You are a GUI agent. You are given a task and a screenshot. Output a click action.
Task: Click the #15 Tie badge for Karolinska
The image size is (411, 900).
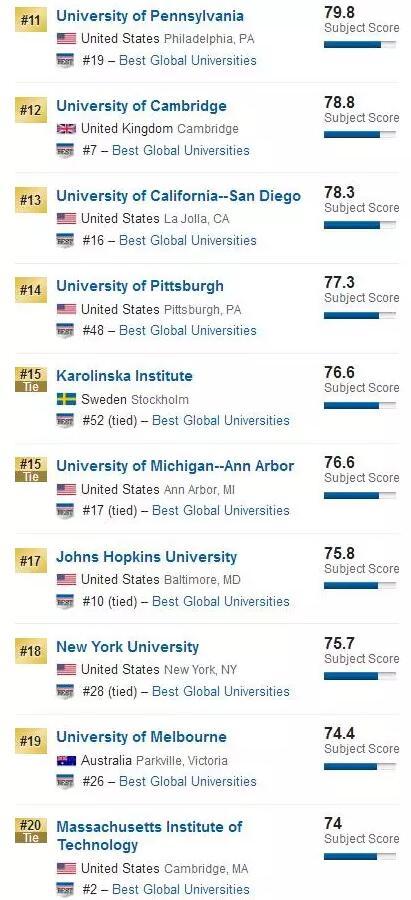click(31, 379)
